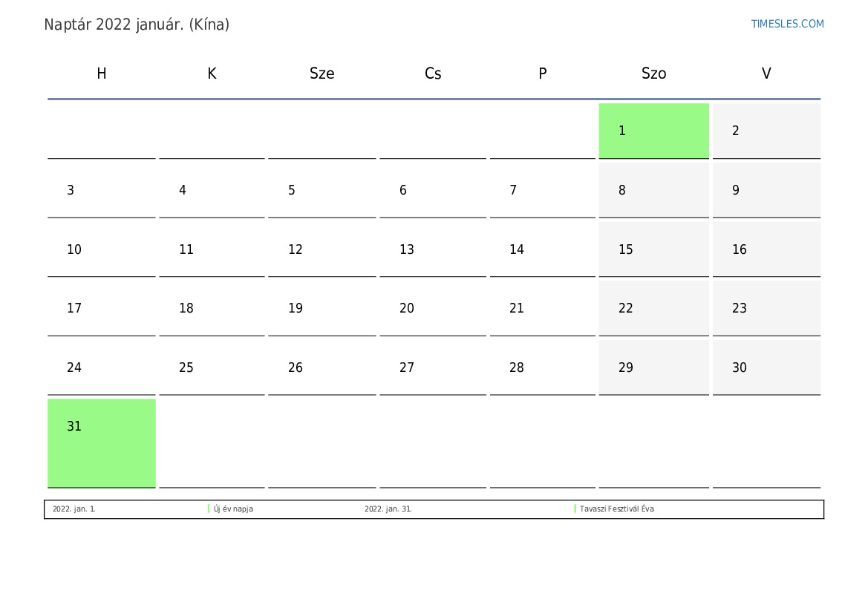Click the Cs (Thursday) column header
This screenshot has width=868, height=614.
click(x=433, y=74)
